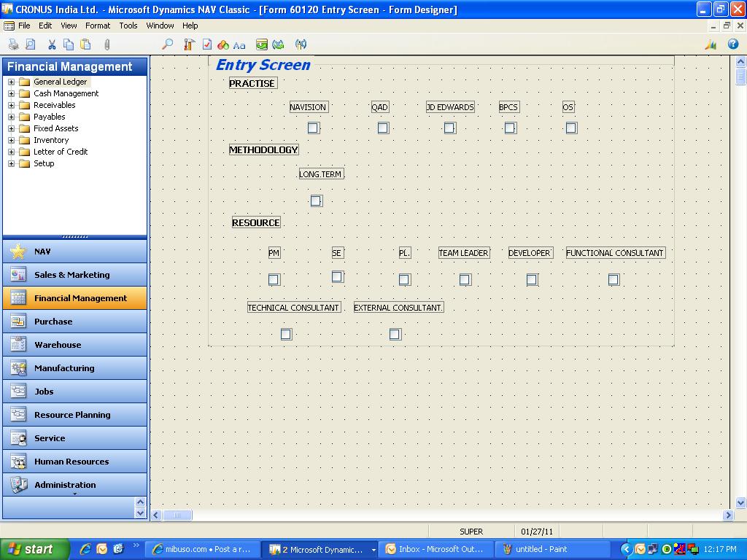Click the Print toolbar icon
Image resolution: width=747 pixels, height=560 pixels.
[x=13, y=44]
